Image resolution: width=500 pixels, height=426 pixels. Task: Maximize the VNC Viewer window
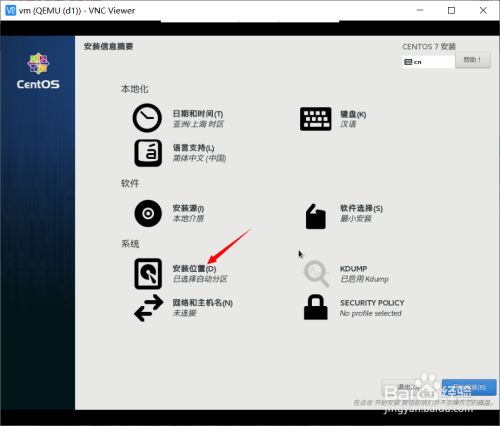pos(451,10)
